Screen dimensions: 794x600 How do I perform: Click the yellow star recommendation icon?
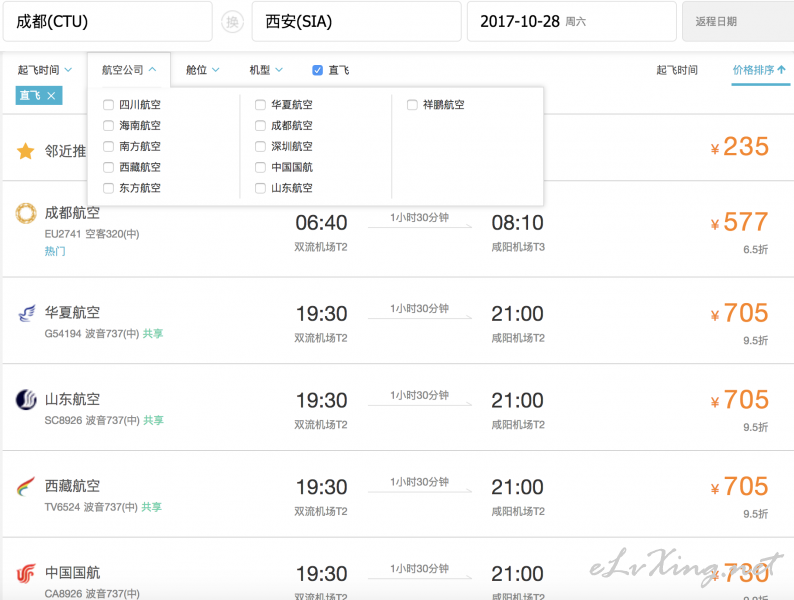pos(25,151)
